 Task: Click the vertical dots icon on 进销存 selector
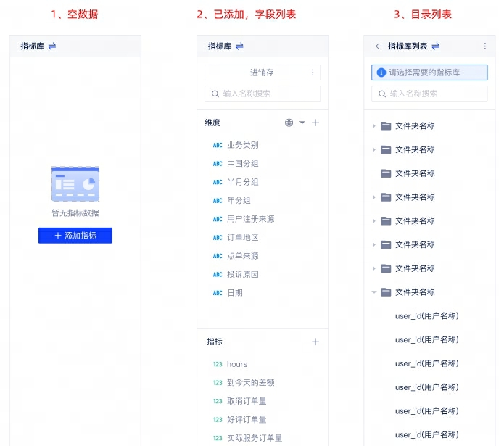pyautogui.click(x=313, y=73)
